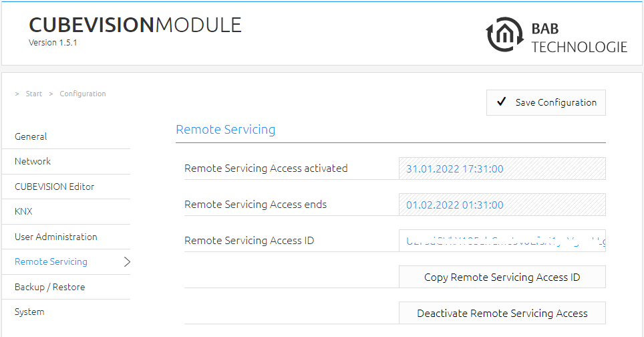
Task: Click the checkmark icon on Save Configuration
Action: 501,102
